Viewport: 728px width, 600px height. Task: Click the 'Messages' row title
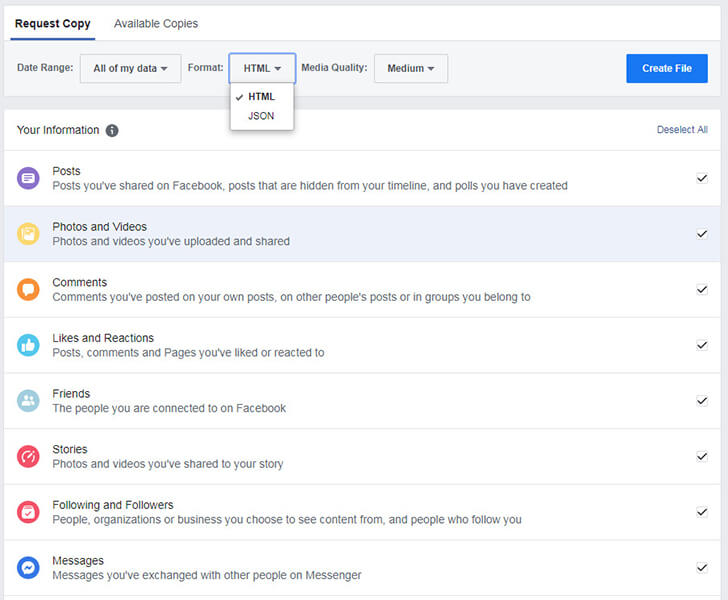pos(78,561)
